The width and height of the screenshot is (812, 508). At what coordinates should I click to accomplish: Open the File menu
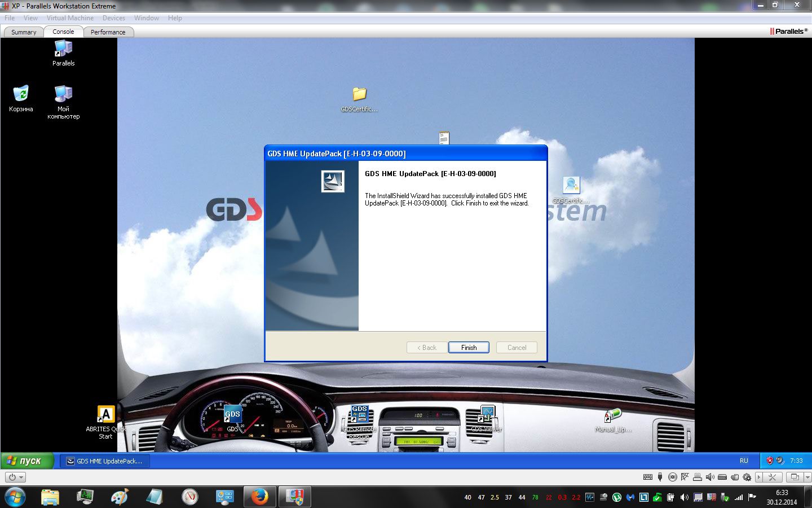(10, 18)
